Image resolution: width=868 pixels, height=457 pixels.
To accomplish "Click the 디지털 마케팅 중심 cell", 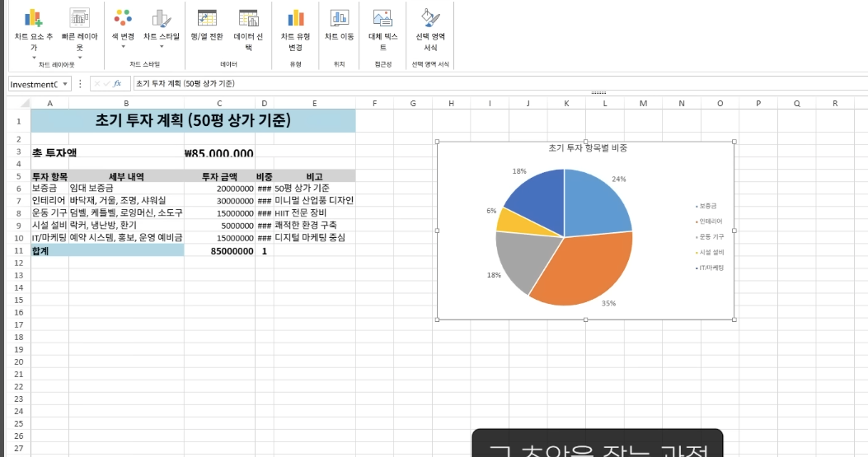I will pos(314,237).
